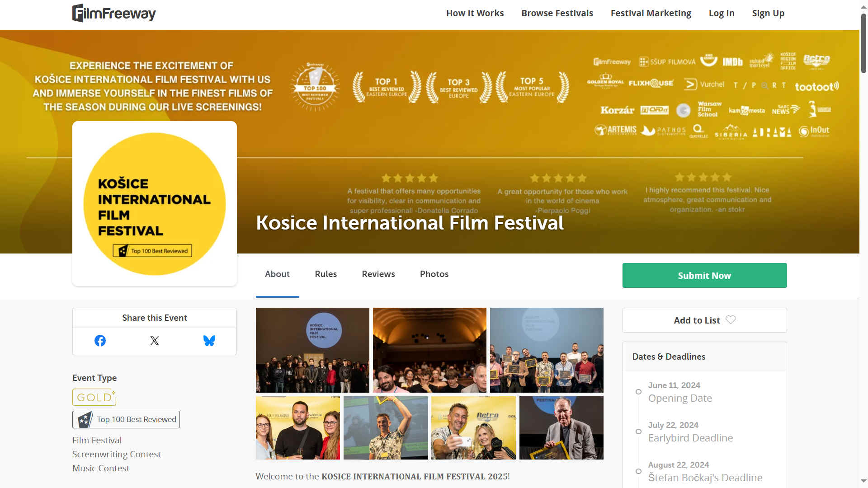This screenshot has height=488, width=868.
Task: Select the About tab
Action: (277, 274)
